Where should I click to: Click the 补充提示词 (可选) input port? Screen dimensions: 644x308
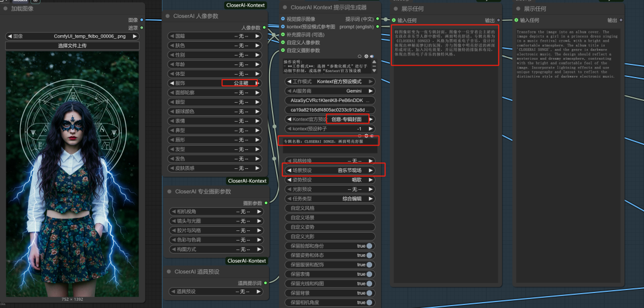pos(283,35)
